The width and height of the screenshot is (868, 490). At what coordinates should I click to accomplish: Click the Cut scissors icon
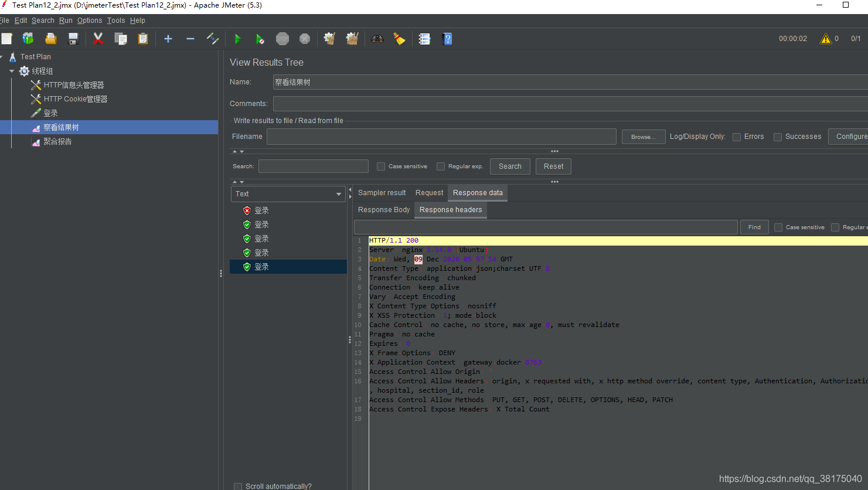click(98, 39)
